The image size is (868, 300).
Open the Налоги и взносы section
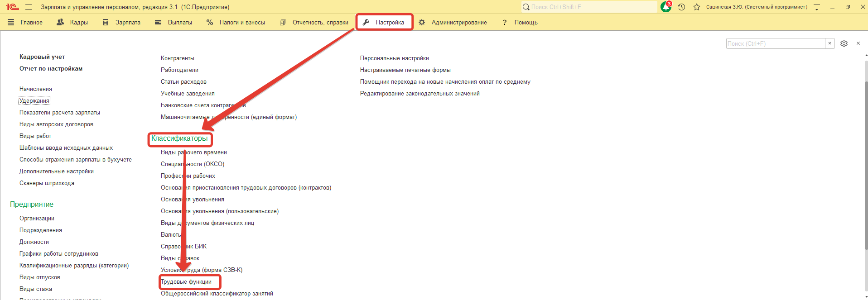coord(236,22)
